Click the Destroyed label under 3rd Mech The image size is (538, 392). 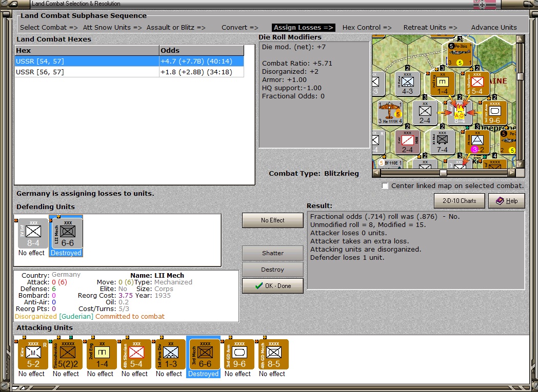click(203, 374)
